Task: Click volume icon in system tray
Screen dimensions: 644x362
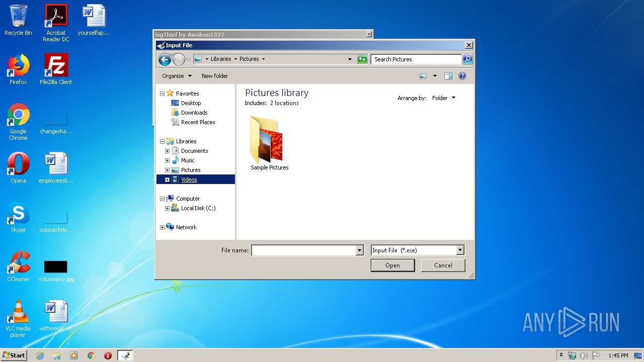Action: (x=584, y=355)
